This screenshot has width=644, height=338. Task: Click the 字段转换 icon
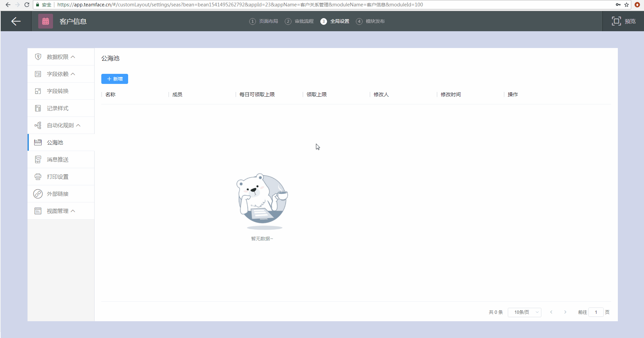(x=38, y=91)
